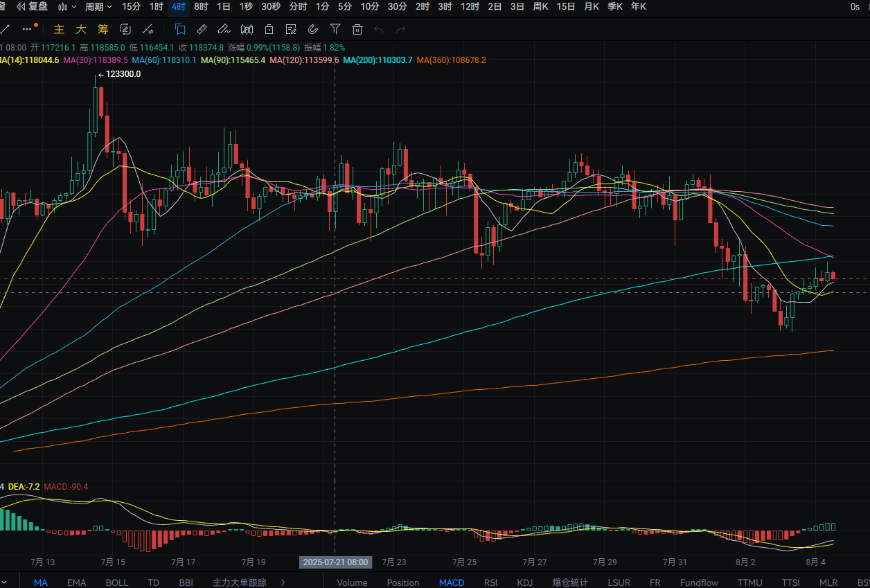Click the blue bookmark flag icon

(x=179, y=29)
